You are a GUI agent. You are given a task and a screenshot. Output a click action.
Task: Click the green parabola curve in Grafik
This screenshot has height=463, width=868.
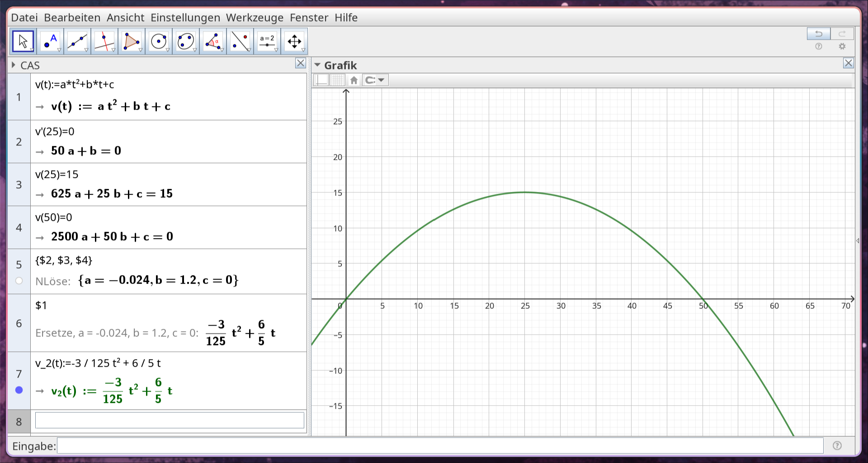pos(524,192)
